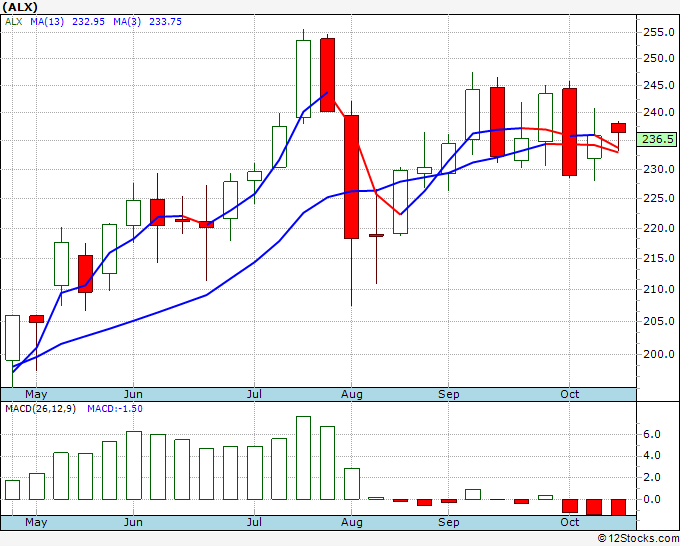Click the 255.0 price axis label

[659, 33]
